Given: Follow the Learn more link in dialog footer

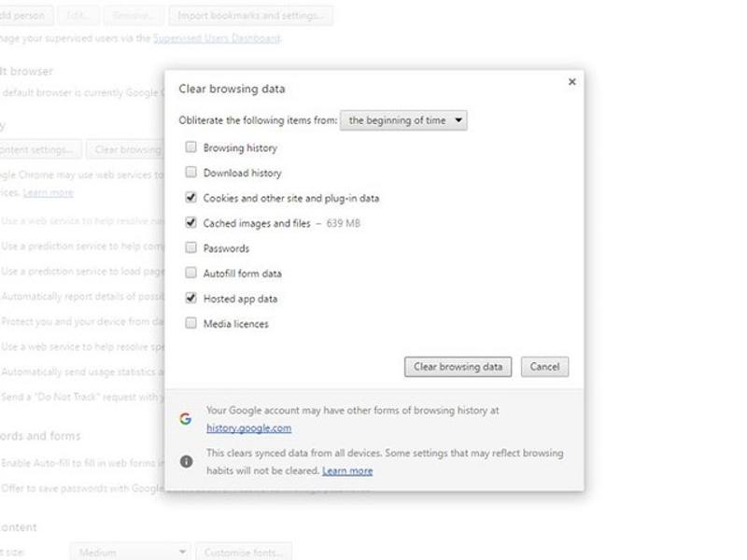Looking at the screenshot, I should point(347,471).
